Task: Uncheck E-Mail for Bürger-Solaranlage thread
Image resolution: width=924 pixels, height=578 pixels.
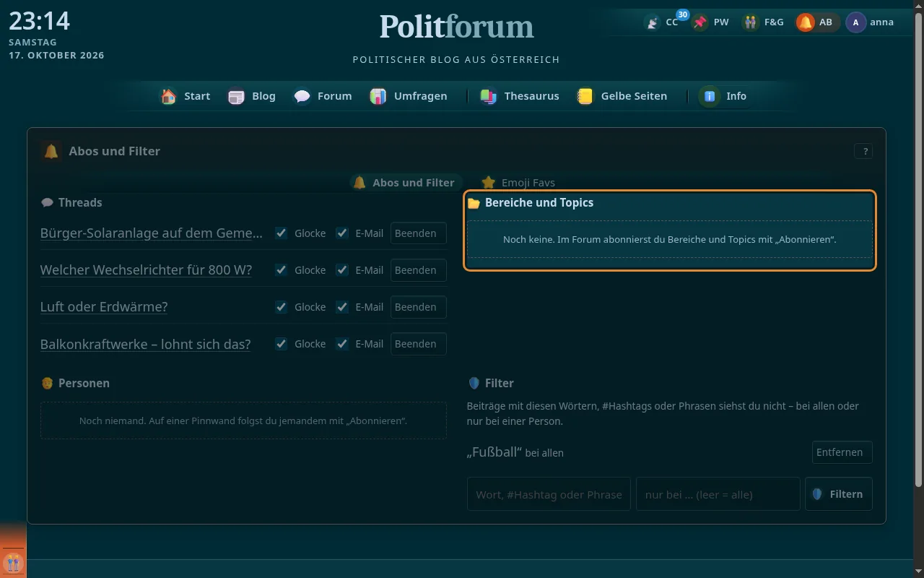Action: 342,233
